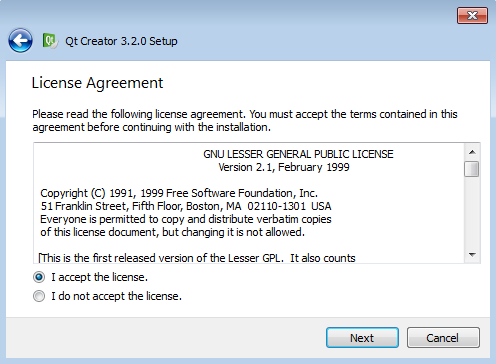The image size is (496, 364).
Task: Click the license text scroll-down arrow
Action: pyautogui.click(x=472, y=255)
